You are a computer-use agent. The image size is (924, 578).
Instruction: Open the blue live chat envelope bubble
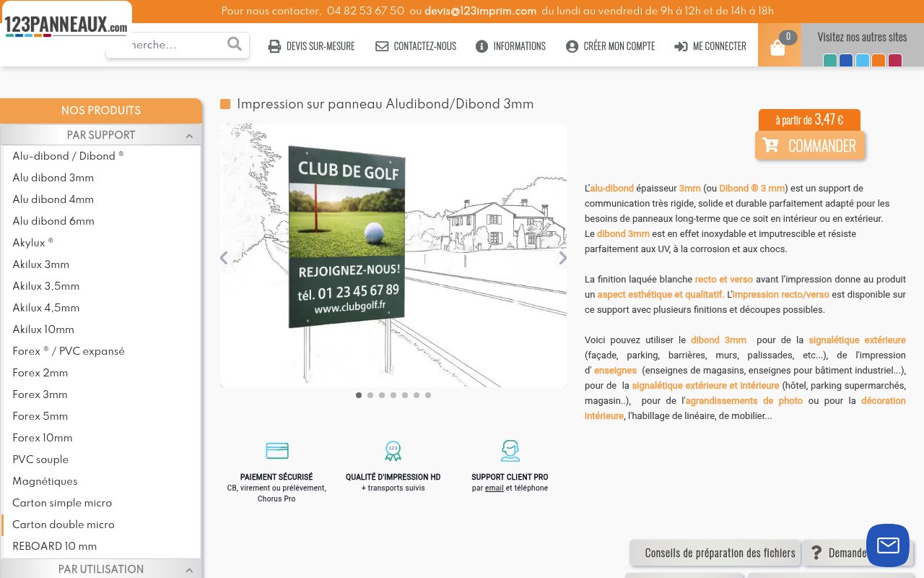pos(888,545)
